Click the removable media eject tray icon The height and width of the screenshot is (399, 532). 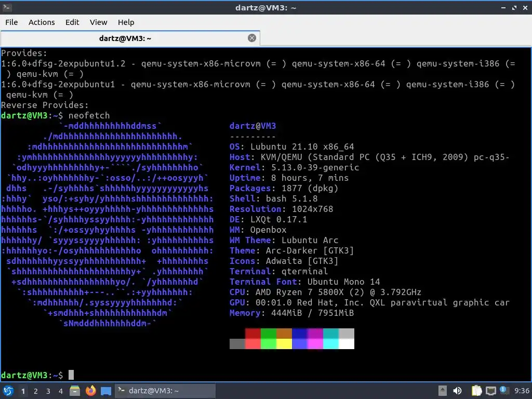tap(442, 391)
